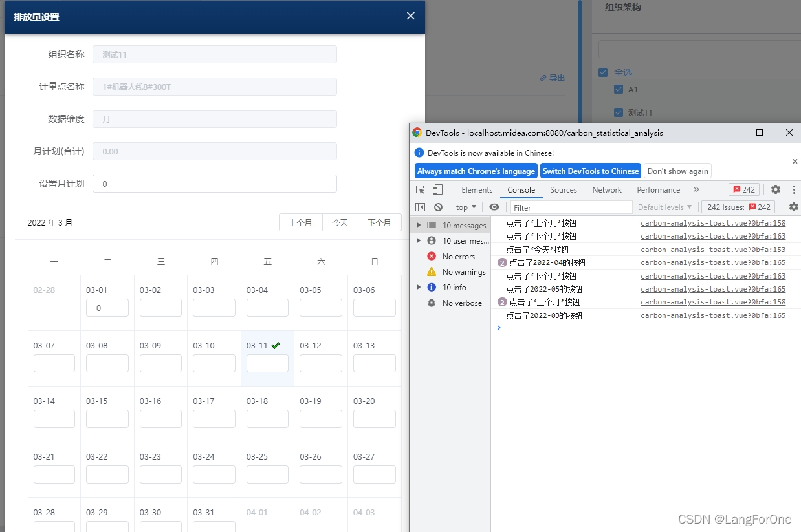Click Switch DevTools to Chinese button
The image size is (801, 532).
coord(591,171)
